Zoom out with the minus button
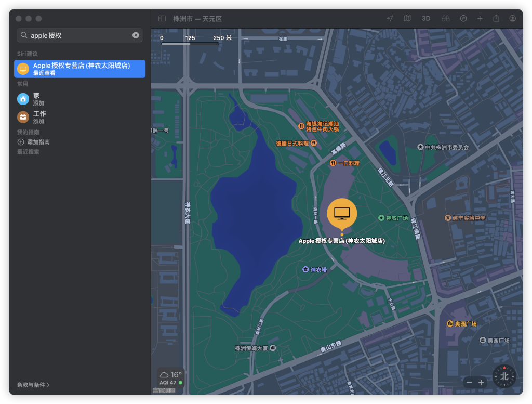The height and width of the screenshot is (404, 532). pyautogui.click(x=469, y=383)
